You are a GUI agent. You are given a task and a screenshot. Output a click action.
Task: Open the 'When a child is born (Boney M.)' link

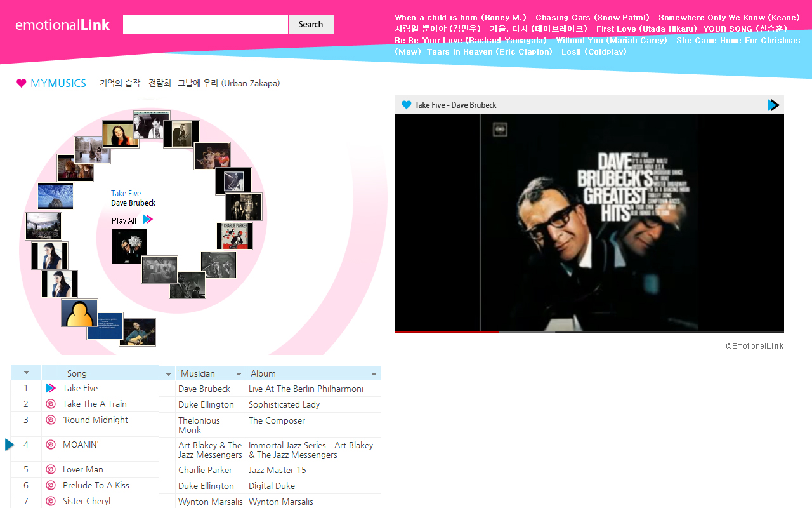461,18
